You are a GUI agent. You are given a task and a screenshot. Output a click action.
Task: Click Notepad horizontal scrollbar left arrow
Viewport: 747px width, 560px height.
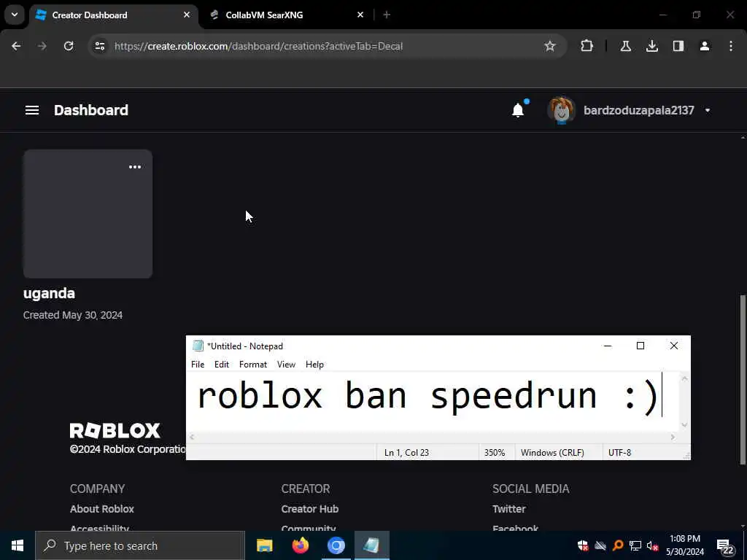tap(192, 437)
